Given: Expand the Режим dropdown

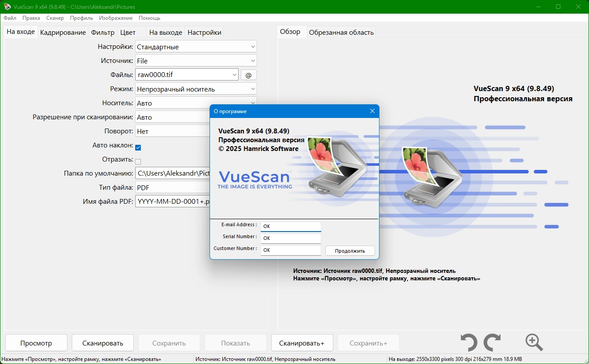Looking at the screenshot, I should click(196, 89).
